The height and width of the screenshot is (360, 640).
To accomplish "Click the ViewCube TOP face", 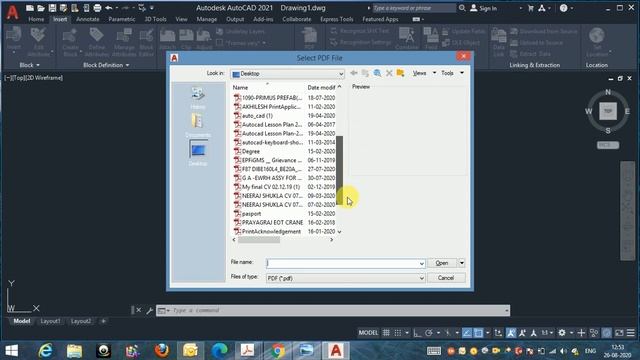I will click(x=608, y=111).
